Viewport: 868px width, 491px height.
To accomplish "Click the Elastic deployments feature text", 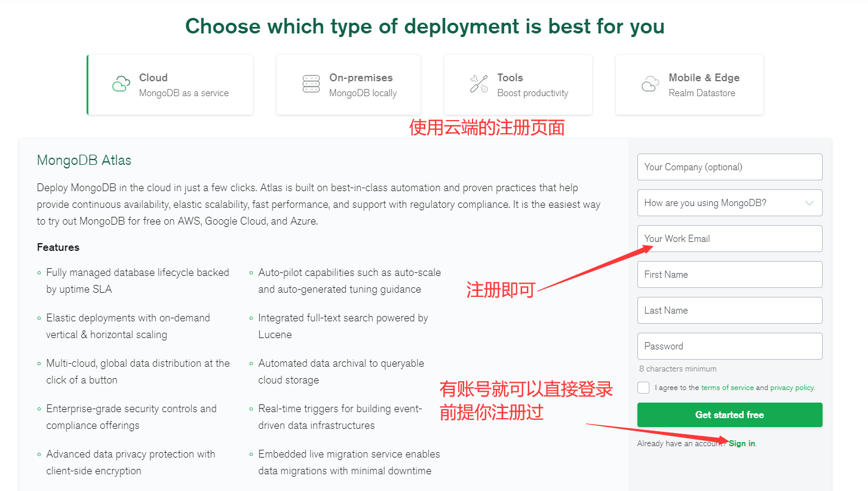I will 128,326.
